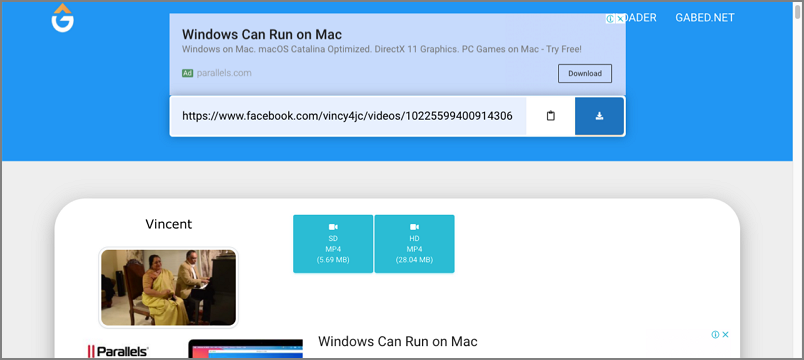Download SD MP4 5.69 MB video
Viewport: 804px width, 360px height.
point(333,244)
